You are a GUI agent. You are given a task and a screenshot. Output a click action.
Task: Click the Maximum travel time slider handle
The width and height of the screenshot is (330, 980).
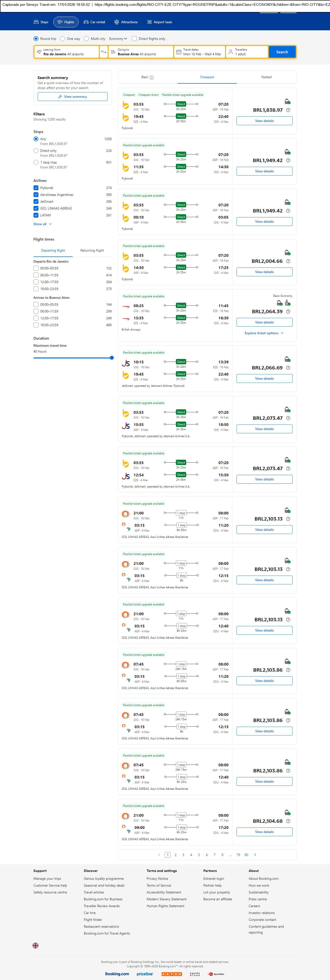point(112,358)
